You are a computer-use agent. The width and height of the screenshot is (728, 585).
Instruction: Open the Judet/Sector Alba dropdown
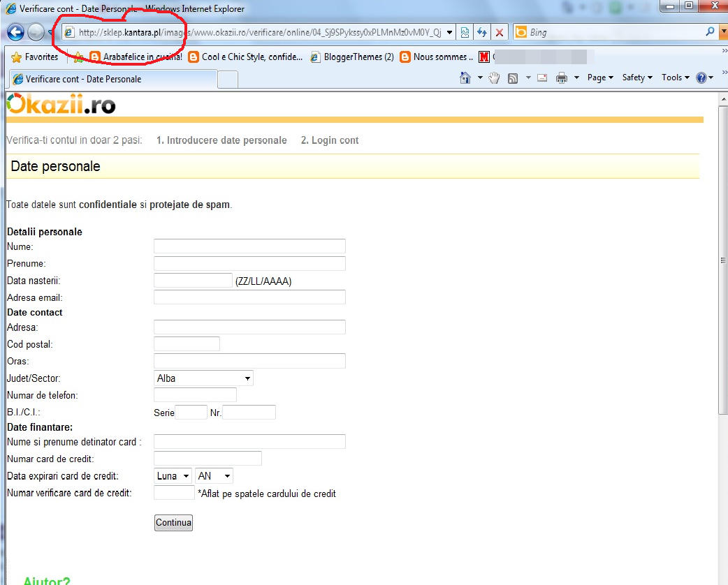203,378
